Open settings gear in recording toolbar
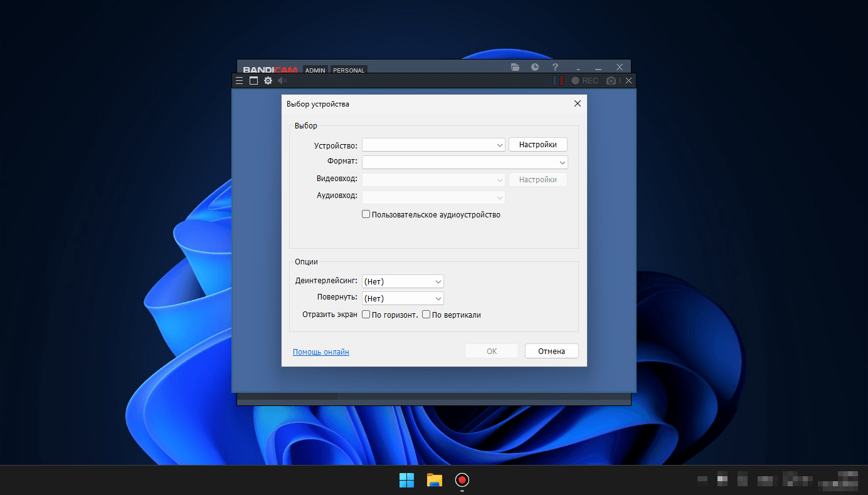Screen dimensions: 868x495 [x=268, y=81]
